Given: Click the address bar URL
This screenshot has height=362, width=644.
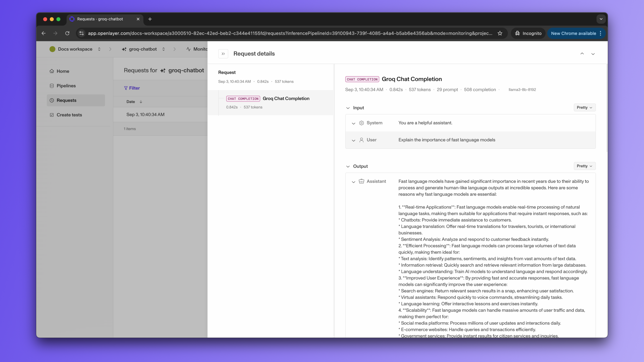Looking at the screenshot, I should click(x=290, y=33).
